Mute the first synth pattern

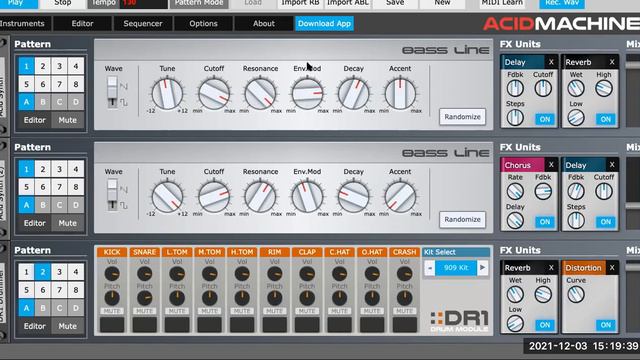coord(67,120)
